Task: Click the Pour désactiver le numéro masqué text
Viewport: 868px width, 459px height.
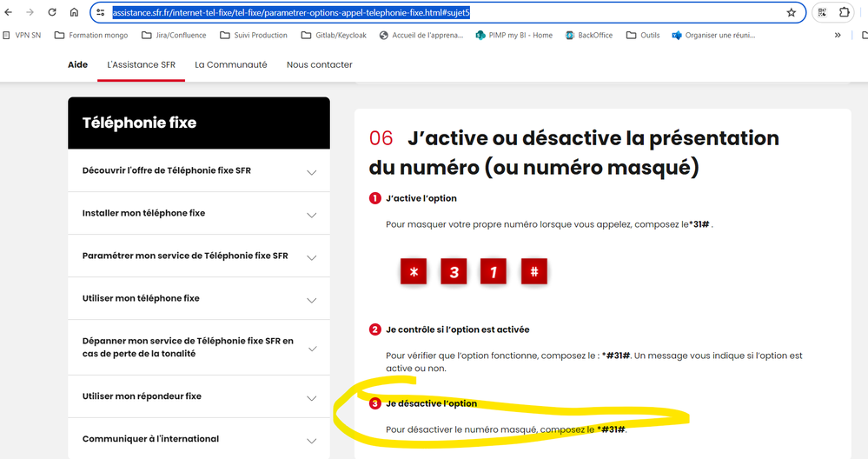Action: 507,429
